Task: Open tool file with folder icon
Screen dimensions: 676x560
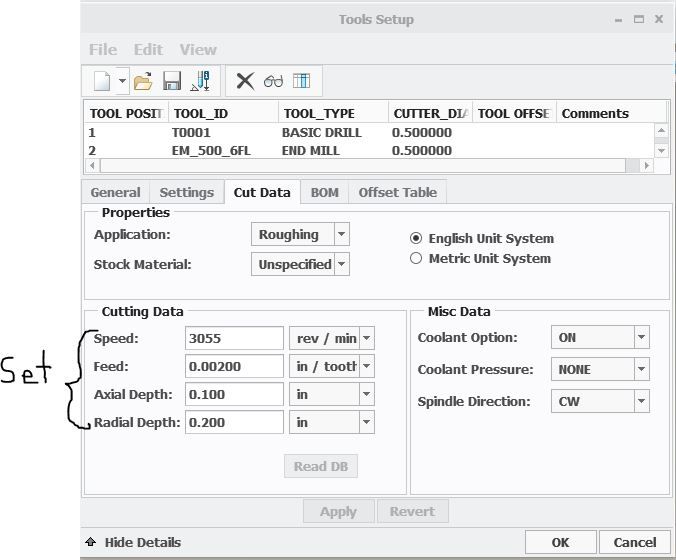Action: click(x=143, y=81)
